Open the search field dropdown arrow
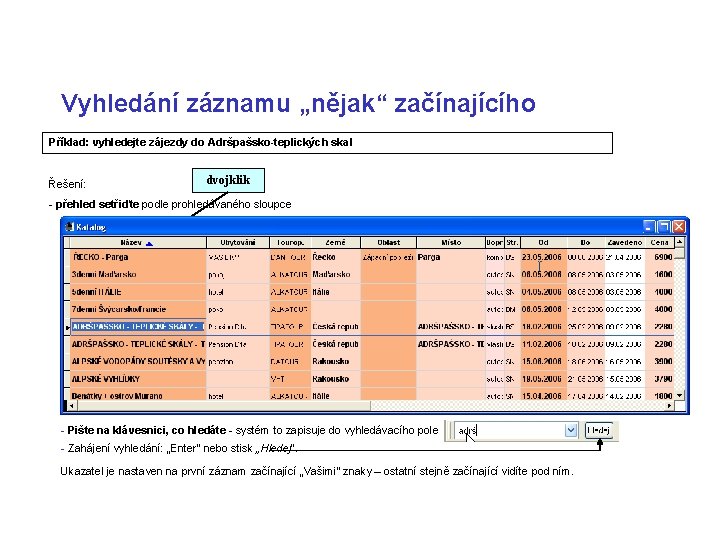The width and height of the screenshot is (720, 540). [570, 431]
